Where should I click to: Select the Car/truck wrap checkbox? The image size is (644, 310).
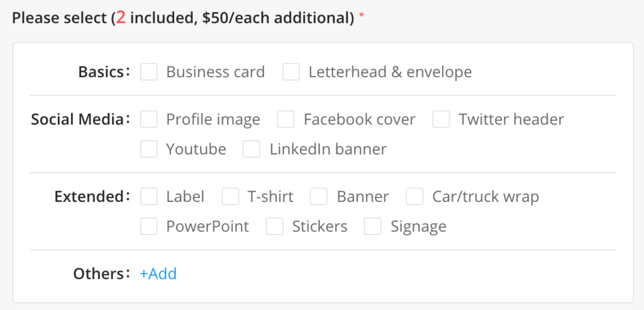[x=415, y=196]
